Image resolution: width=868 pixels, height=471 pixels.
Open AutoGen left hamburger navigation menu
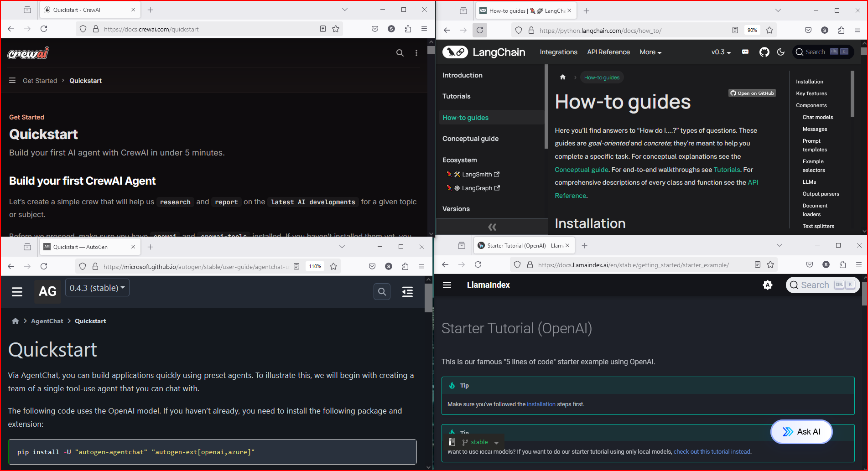[17, 291]
